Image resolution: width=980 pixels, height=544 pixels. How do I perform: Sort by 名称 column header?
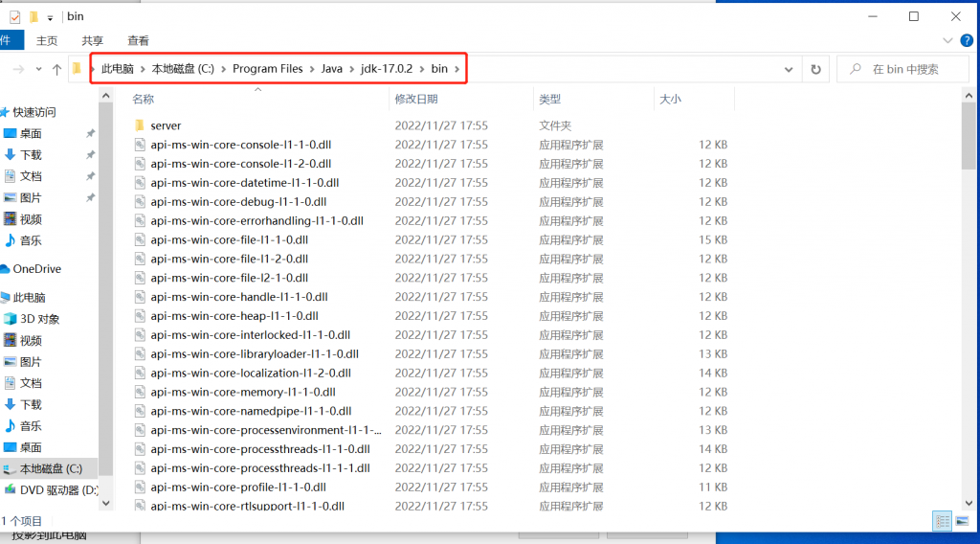pos(144,99)
